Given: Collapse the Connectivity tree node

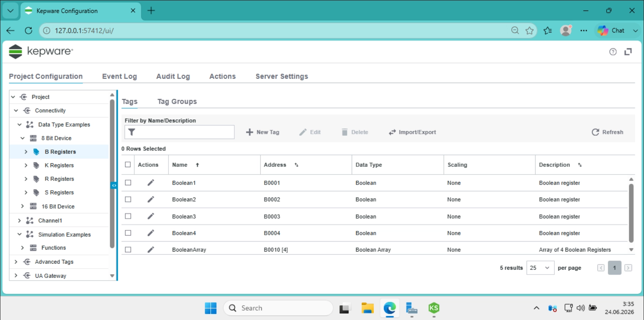Looking at the screenshot, I should click(x=16, y=111).
